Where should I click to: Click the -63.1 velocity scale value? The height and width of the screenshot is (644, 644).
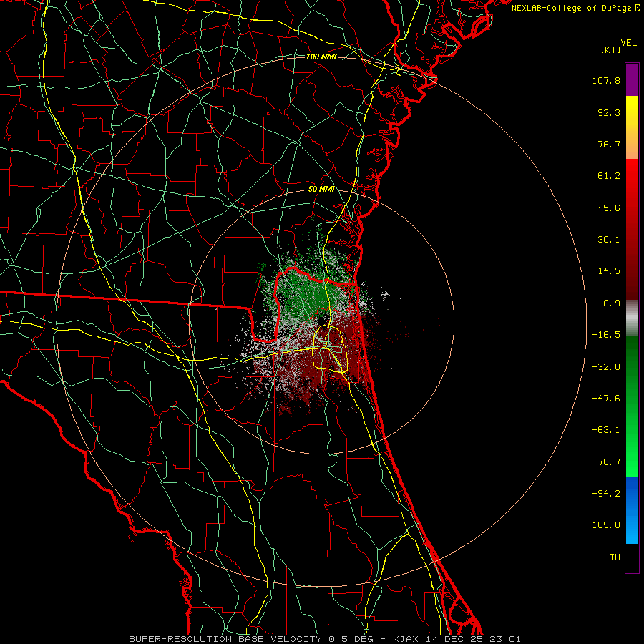click(606, 430)
